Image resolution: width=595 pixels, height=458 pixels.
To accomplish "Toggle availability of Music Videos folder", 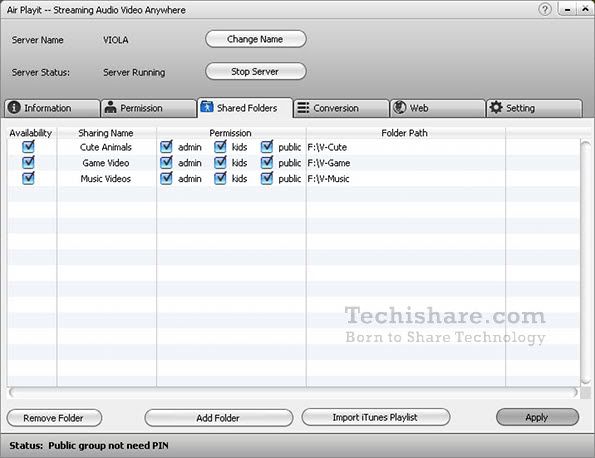I will (28, 178).
